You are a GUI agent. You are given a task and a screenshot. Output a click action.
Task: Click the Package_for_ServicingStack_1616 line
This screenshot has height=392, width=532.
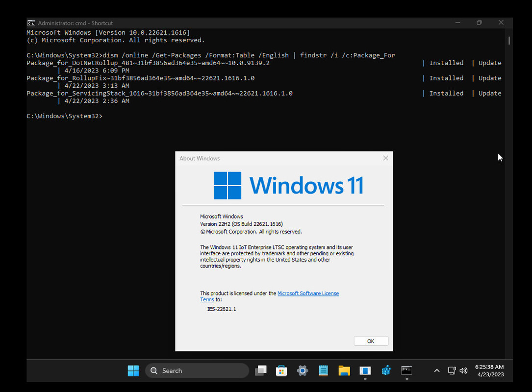[x=159, y=94]
